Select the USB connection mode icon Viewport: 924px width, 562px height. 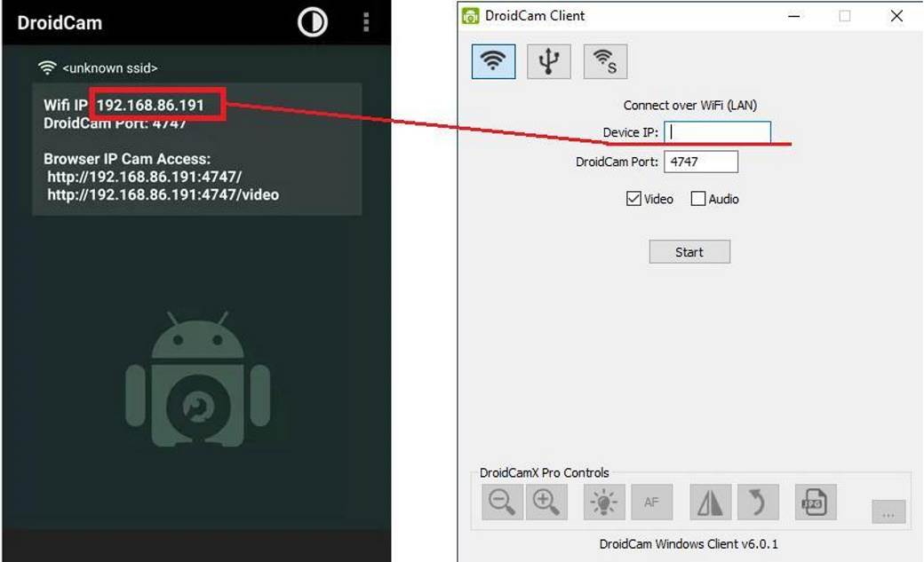click(x=549, y=60)
